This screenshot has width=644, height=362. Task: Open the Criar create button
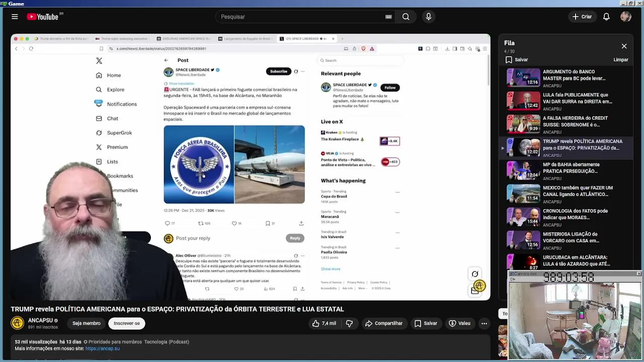(x=582, y=17)
